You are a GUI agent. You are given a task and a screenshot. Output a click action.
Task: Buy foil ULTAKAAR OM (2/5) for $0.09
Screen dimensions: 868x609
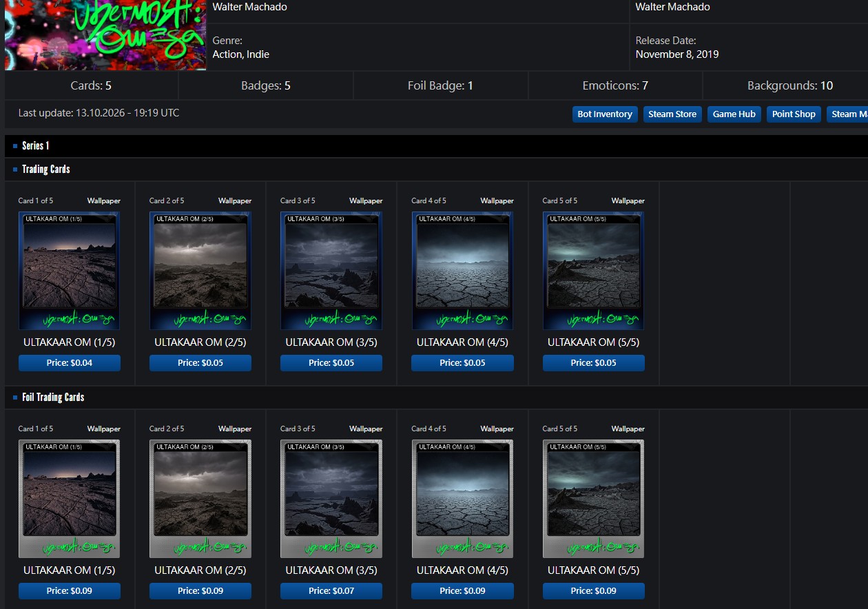(200, 591)
